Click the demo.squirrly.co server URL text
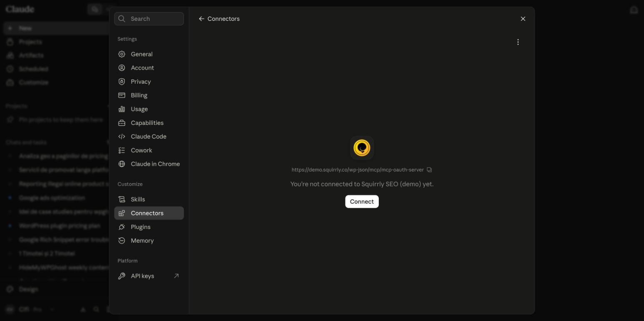 point(358,170)
